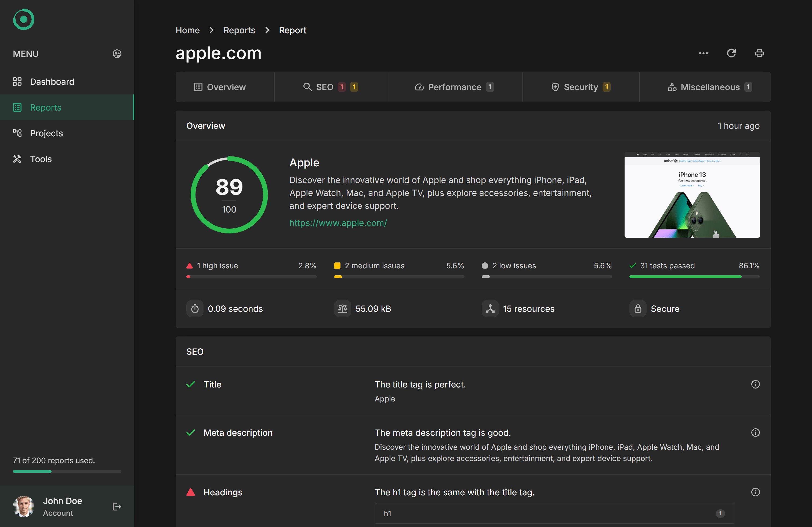Switch to the Performance tab

pos(454,87)
